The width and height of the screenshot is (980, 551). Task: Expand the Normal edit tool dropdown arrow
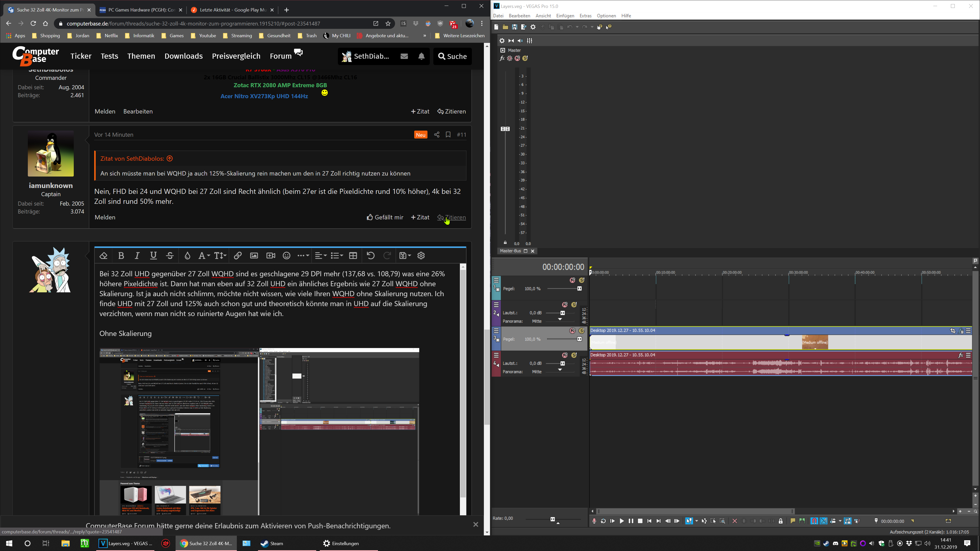point(696,521)
